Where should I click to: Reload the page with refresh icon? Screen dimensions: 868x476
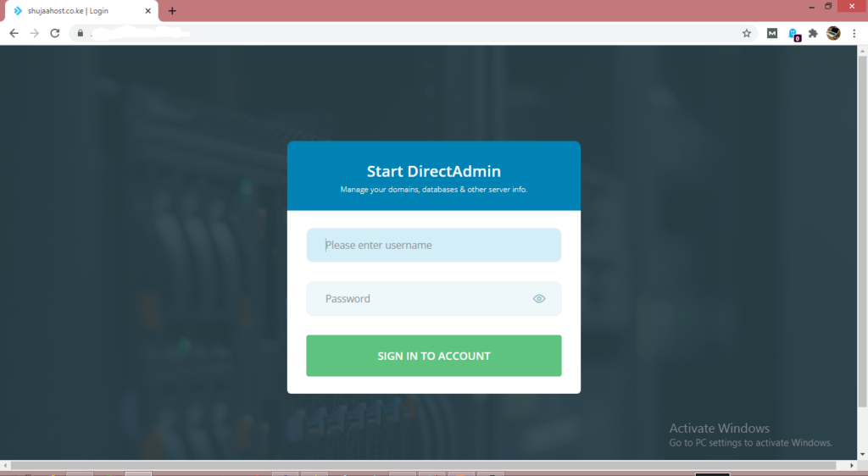click(55, 33)
